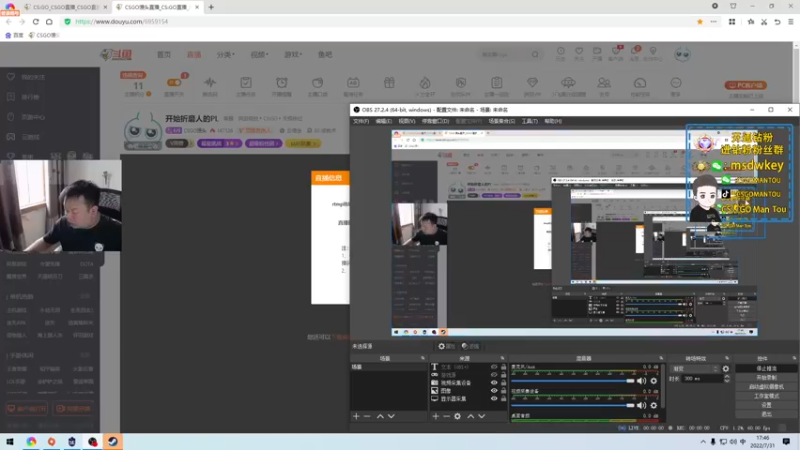800x450 pixels.
Task: Mute the 麦克风/Aux speaker icon in mixer
Action: coord(641,381)
